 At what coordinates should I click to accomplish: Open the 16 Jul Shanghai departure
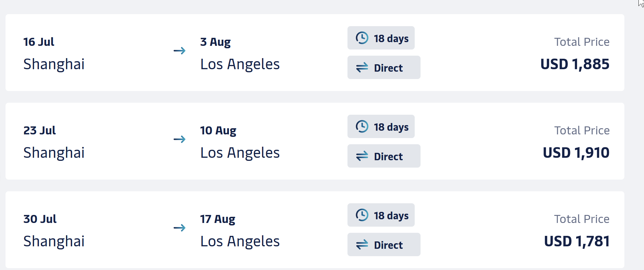pyautogui.click(x=54, y=53)
